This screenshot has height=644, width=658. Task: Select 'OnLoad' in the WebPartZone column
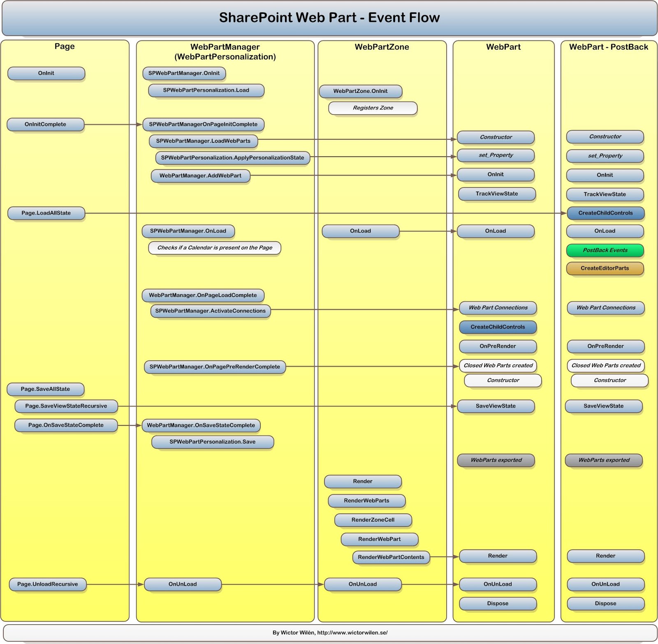click(x=361, y=231)
